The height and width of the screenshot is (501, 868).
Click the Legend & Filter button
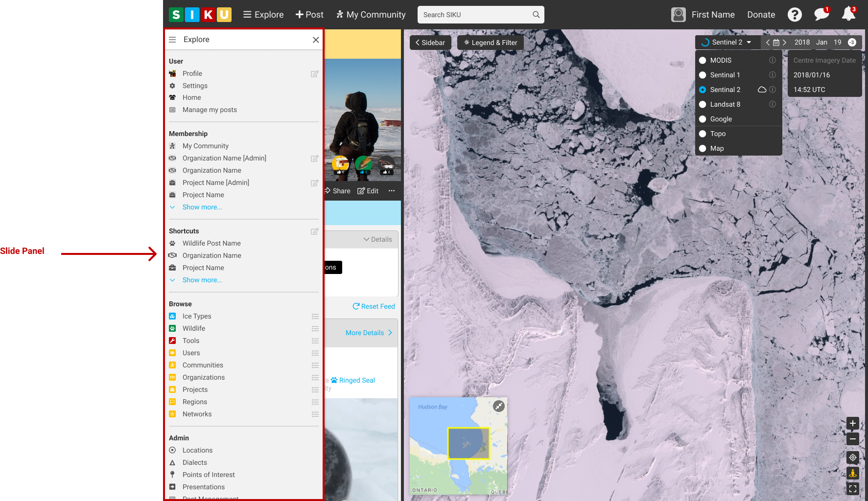click(491, 43)
